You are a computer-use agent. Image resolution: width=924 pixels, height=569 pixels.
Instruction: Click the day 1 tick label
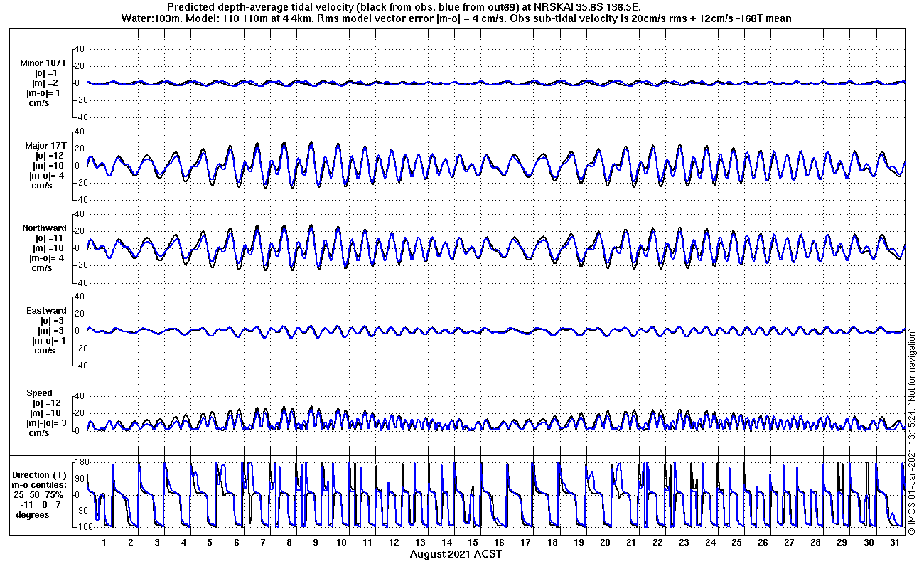point(104,542)
